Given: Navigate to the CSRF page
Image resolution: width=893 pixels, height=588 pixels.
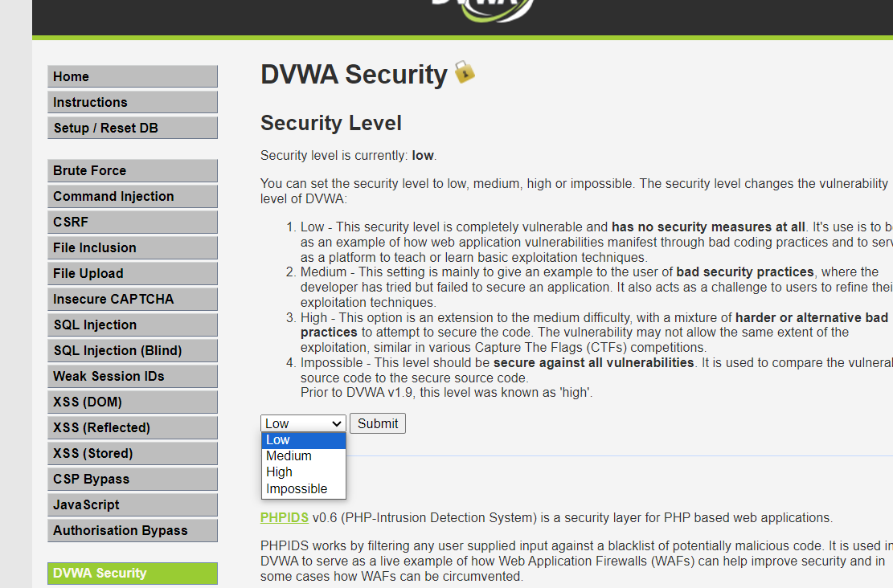Looking at the screenshot, I should click(x=132, y=222).
